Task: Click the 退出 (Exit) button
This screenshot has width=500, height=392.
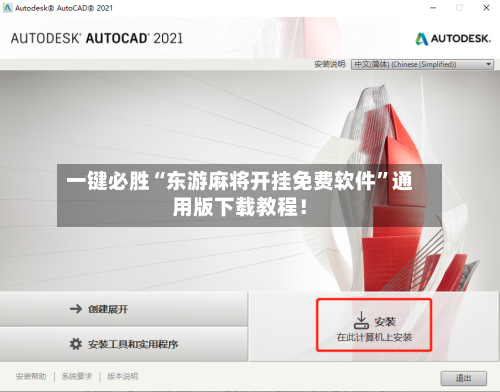Action: pyautogui.click(x=463, y=378)
